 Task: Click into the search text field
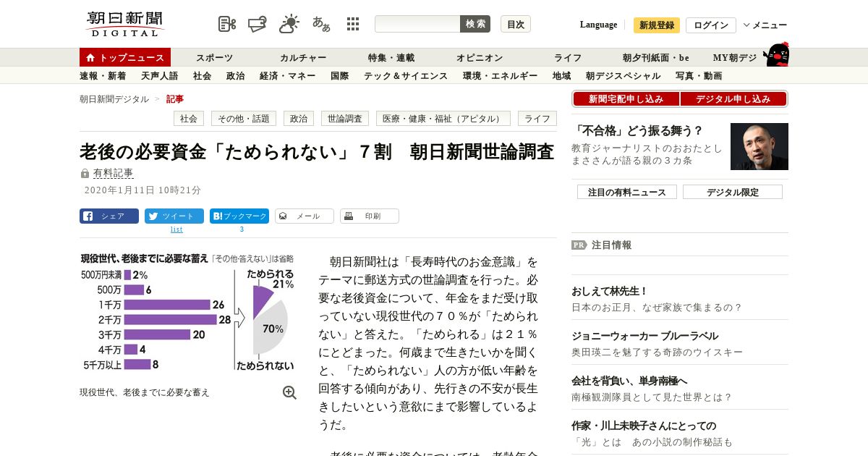tap(417, 24)
